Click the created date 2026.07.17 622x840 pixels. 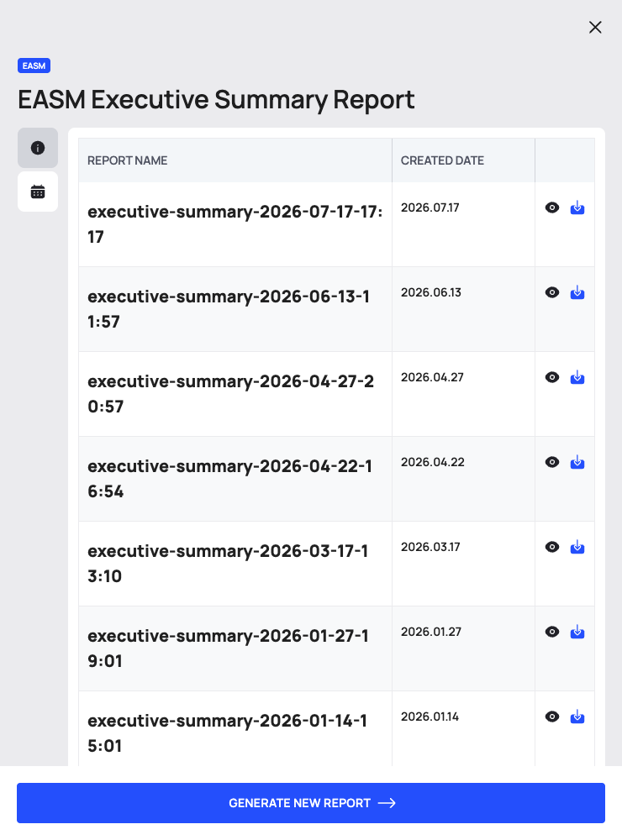[430, 207]
